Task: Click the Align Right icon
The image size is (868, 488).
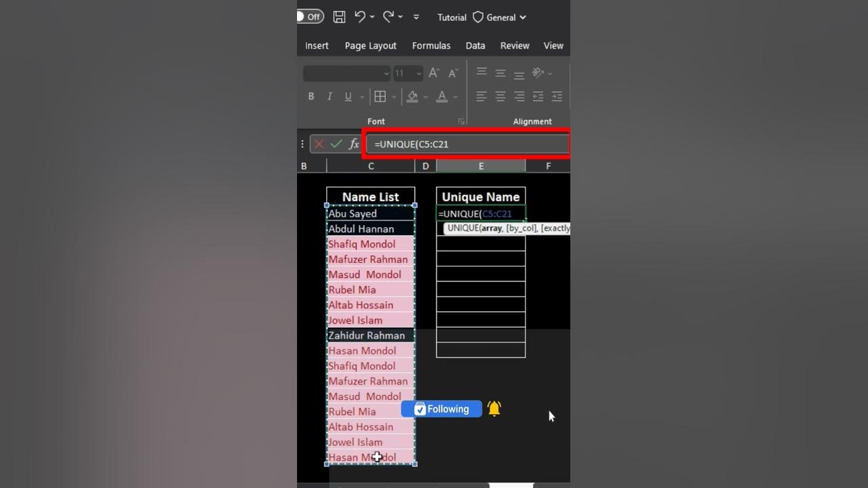Action: point(519,97)
